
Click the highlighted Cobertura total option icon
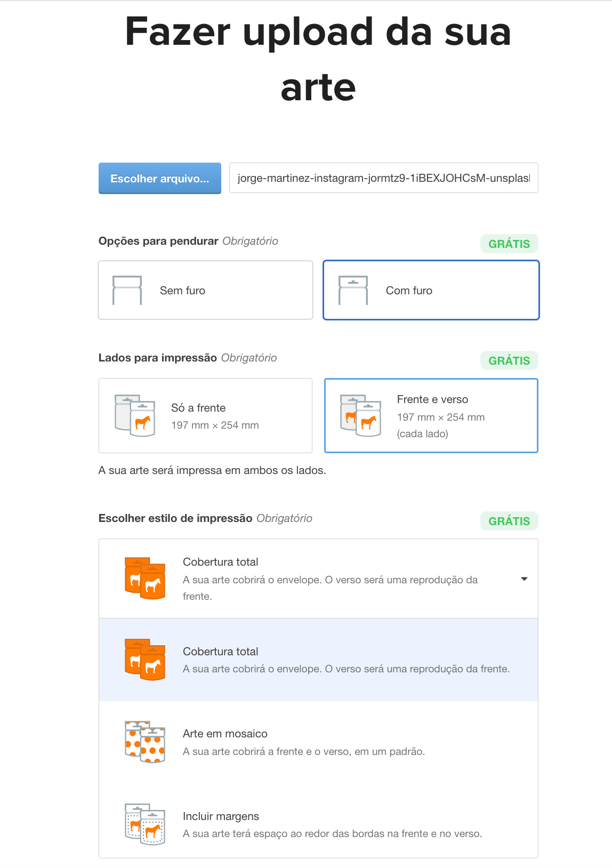145,660
